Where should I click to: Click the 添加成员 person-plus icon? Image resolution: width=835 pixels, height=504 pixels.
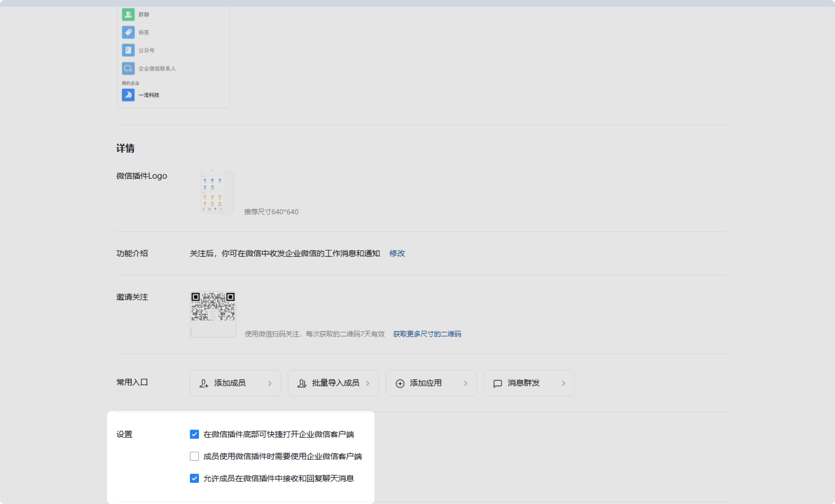click(x=204, y=383)
